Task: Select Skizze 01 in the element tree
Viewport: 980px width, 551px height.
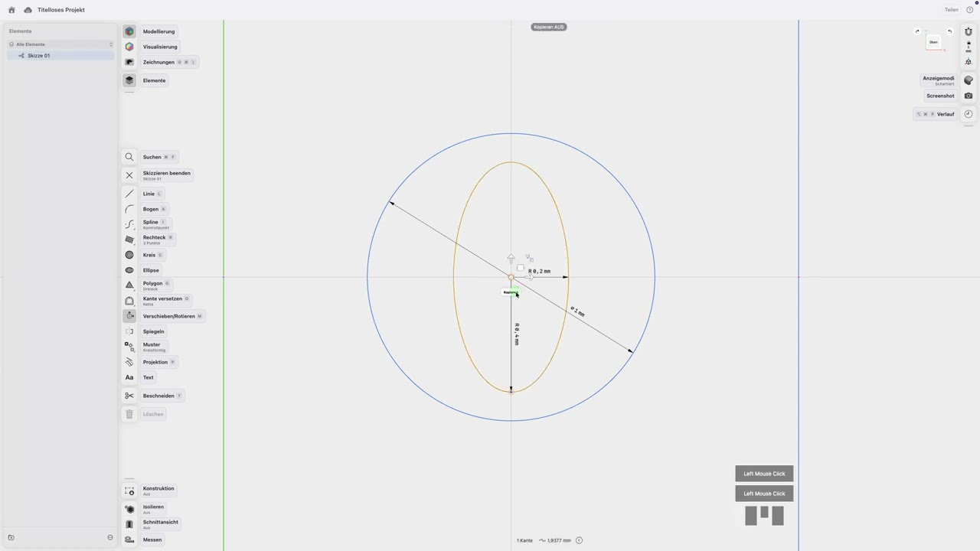Action: (x=60, y=56)
